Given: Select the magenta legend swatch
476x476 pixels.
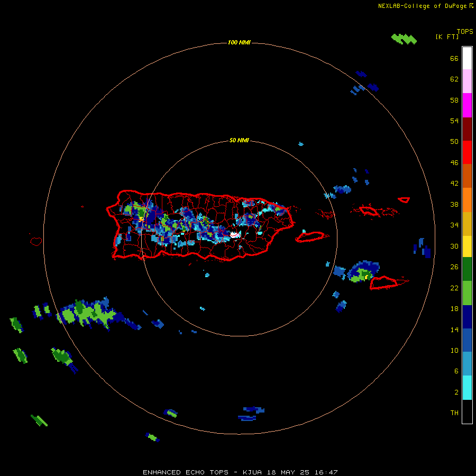Looking at the screenshot, I should (x=467, y=105).
